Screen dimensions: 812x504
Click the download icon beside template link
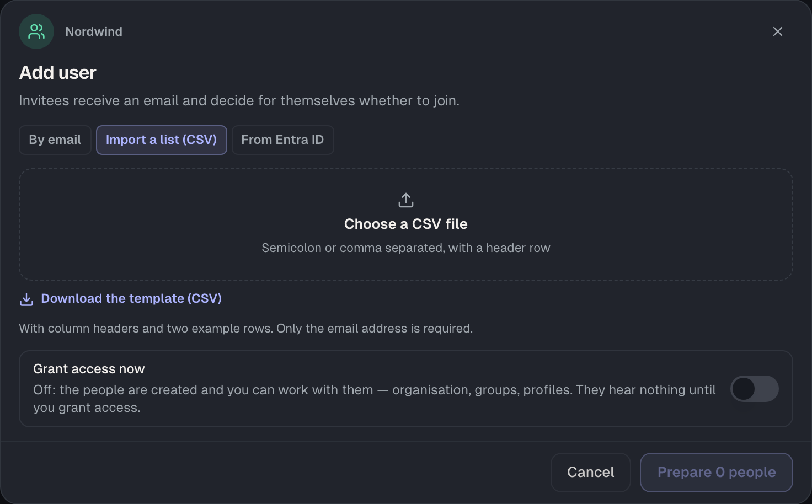[26, 299]
